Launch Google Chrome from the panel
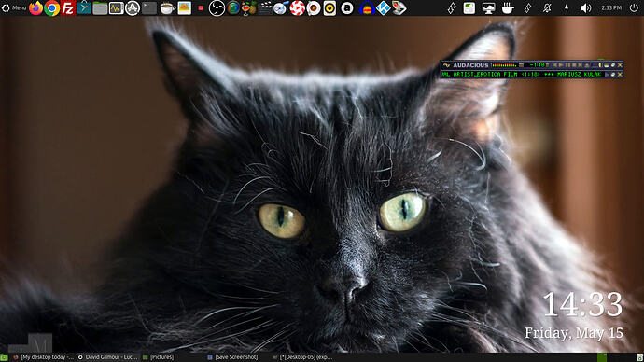This screenshot has height=362, width=644. 51,7
